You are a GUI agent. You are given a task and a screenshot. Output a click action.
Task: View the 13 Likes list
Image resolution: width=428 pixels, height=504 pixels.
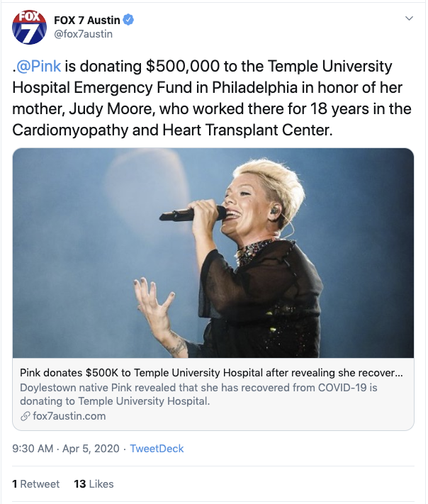click(94, 484)
